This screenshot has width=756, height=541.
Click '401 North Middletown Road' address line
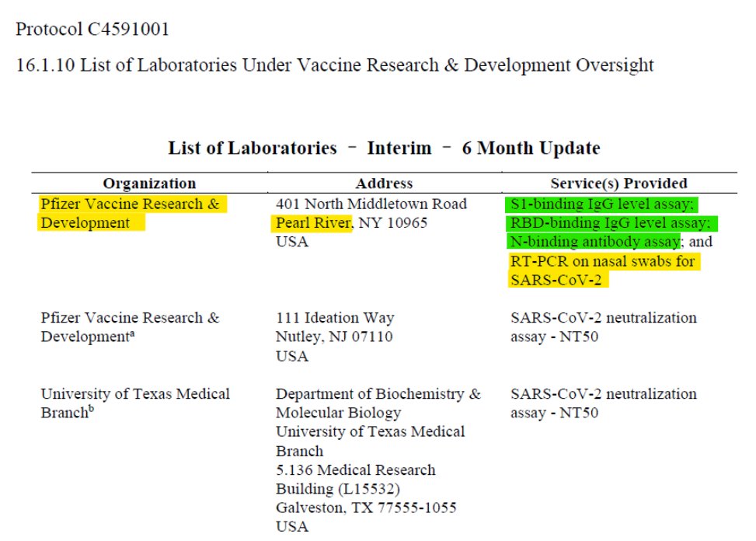(x=371, y=204)
